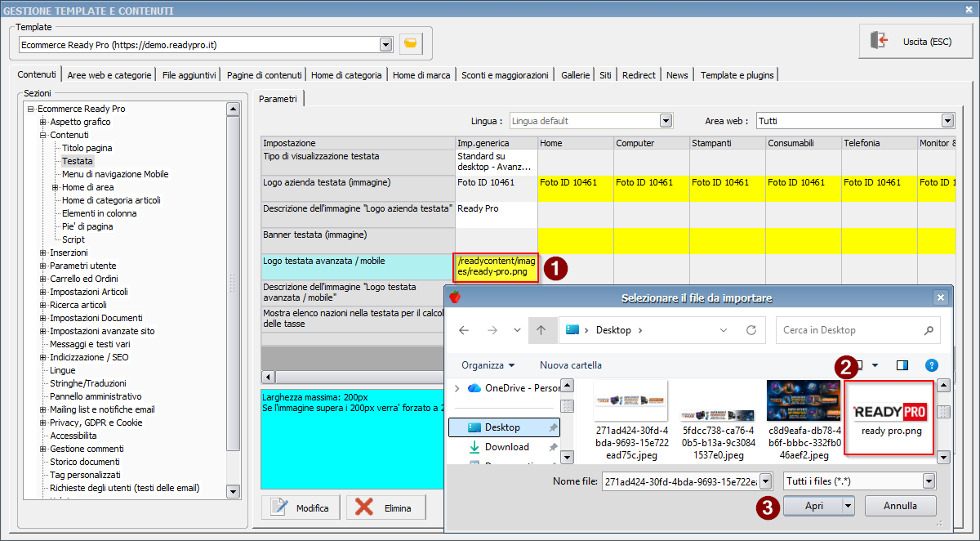Click the back arrow in file dialog
This screenshot has width=980, height=541.
click(x=464, y=330)
